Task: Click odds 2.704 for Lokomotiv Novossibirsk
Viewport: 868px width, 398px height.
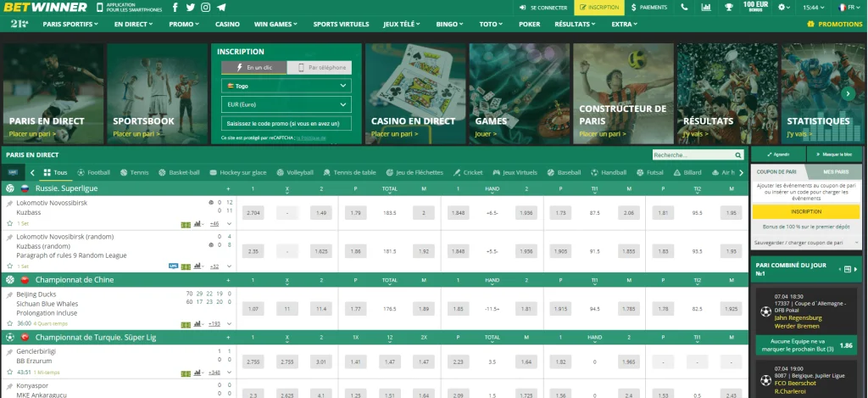Action: tap(253, 213)
